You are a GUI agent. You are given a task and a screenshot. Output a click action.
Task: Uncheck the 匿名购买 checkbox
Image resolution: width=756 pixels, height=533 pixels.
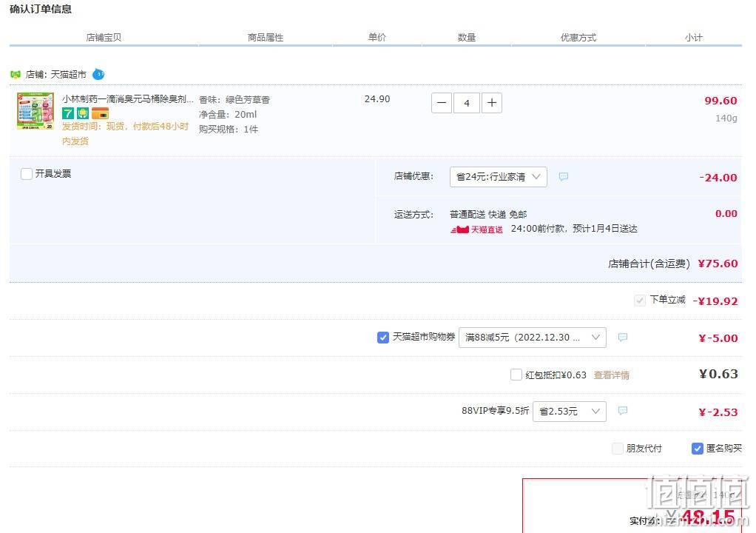(697, 449)
